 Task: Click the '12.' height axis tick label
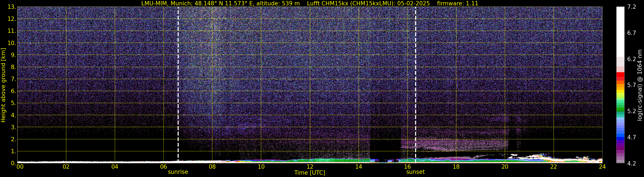point(12,19)
